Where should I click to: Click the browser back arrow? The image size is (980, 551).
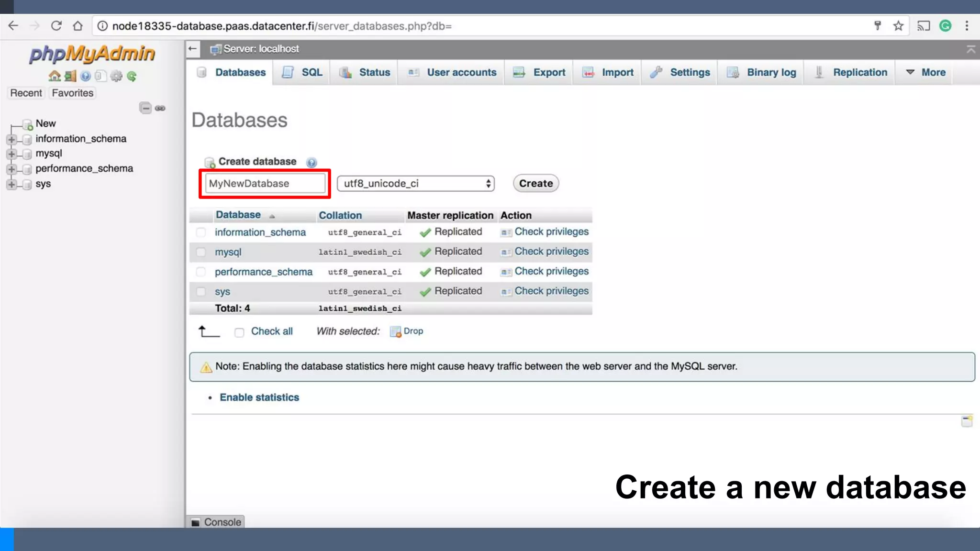13,26
